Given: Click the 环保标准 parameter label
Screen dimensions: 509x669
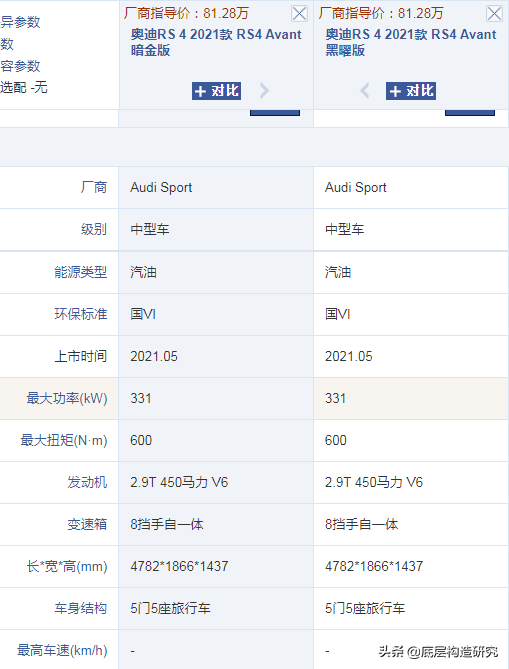Looking at the screenshot, I should [x=81, y=314].
